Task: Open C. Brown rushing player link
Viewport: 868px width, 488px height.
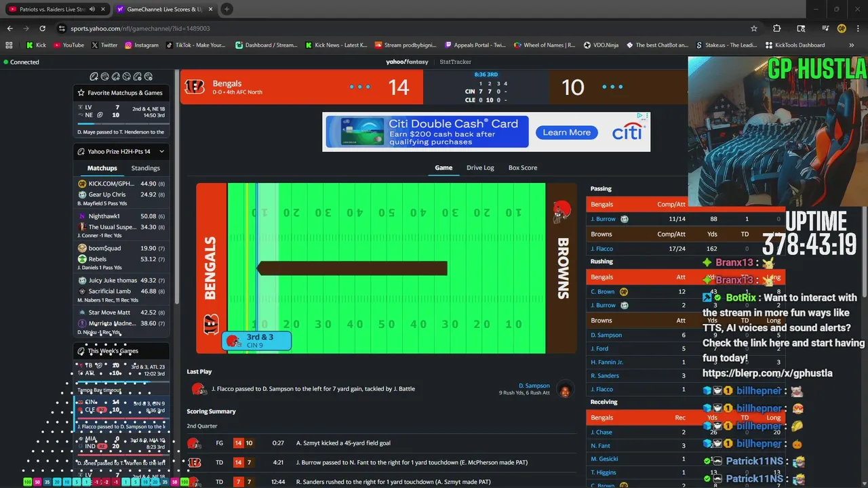Action: pos(602,291)
